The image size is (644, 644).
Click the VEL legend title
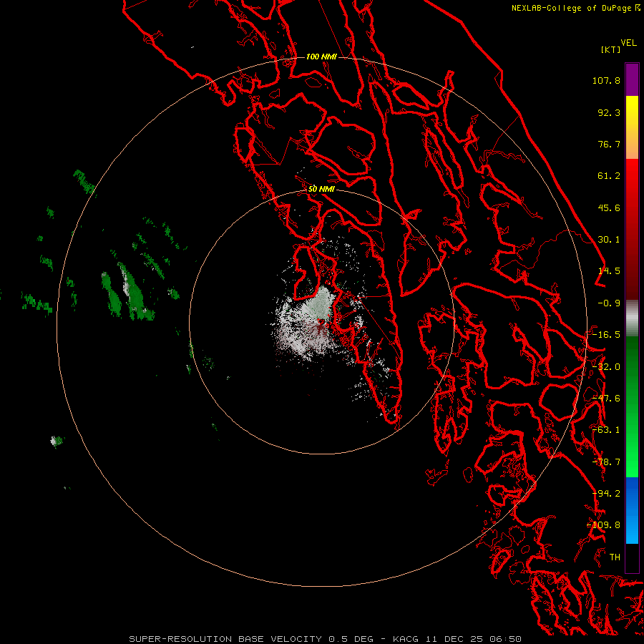pos(628,43)
